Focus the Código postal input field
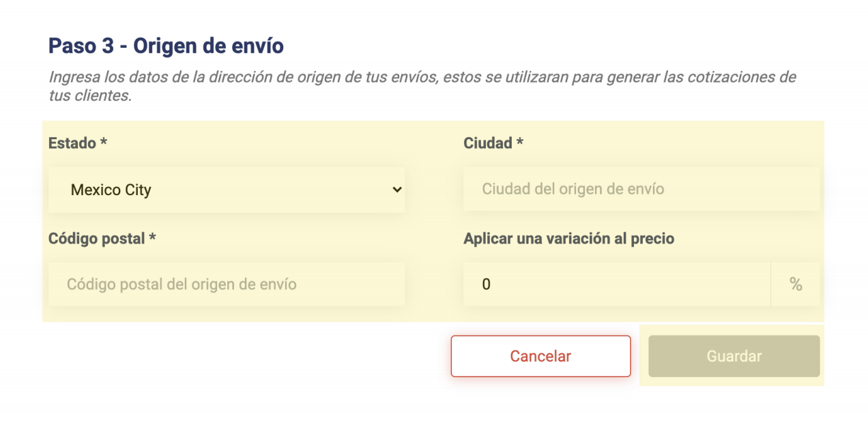 click(x=227, y=284)
